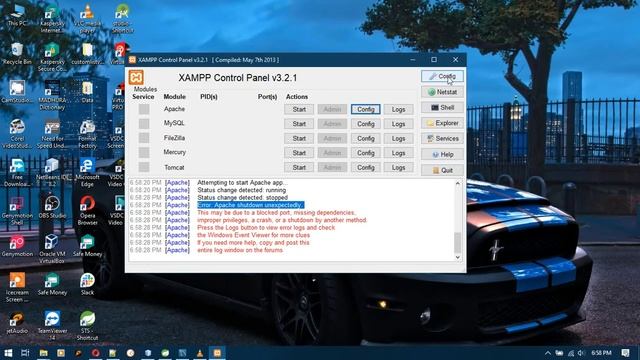Open Format Factory desktop shortcut
This screenshot has width=640, height=360.
(x=87, y=134)
